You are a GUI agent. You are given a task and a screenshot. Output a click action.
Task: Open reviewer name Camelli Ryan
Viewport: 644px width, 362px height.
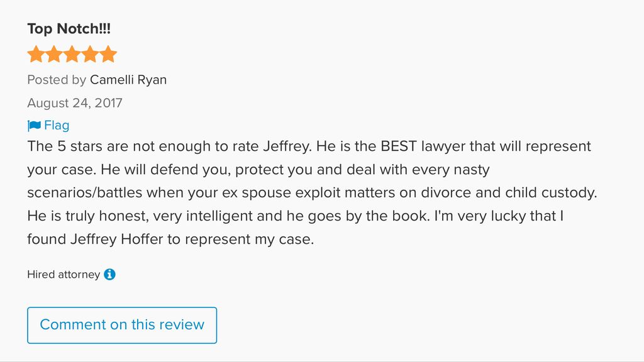coord(128,80)
